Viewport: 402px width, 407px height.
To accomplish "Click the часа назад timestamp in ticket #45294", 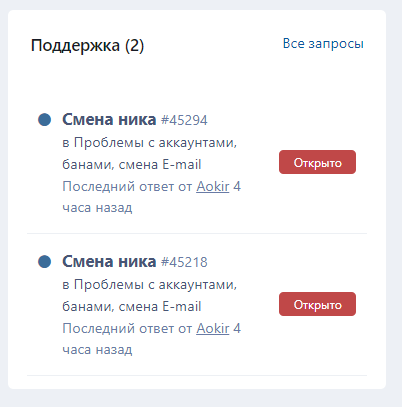I will [97, 208].
